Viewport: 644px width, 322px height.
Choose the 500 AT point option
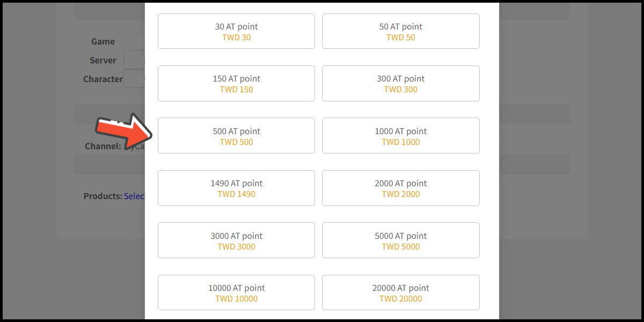236,136
